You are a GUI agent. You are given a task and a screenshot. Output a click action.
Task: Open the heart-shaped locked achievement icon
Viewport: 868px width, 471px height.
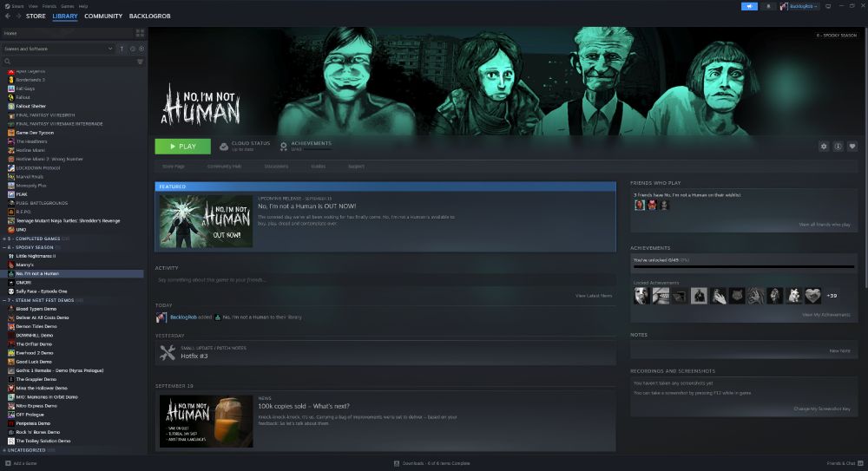812,296
